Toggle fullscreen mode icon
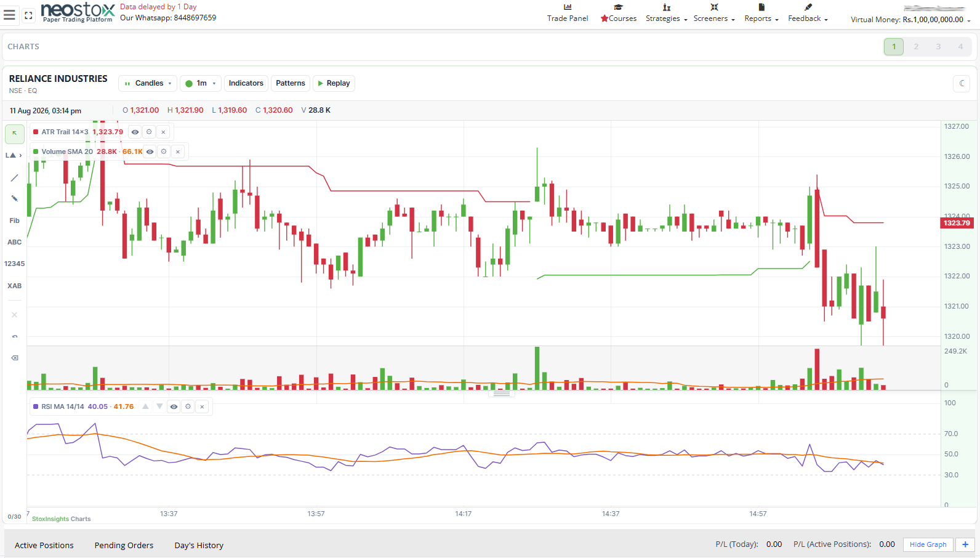The height and width of the screenshot is (558, 980). point(28,15)
